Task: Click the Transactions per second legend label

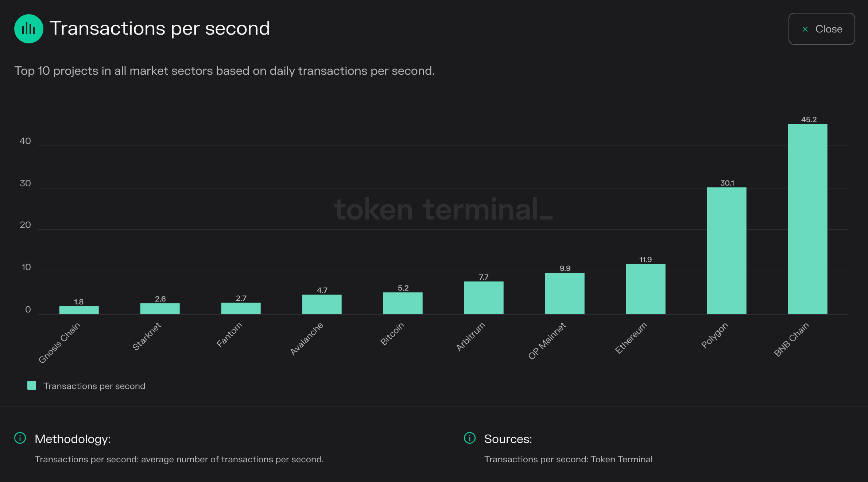Action: point(94,386)
